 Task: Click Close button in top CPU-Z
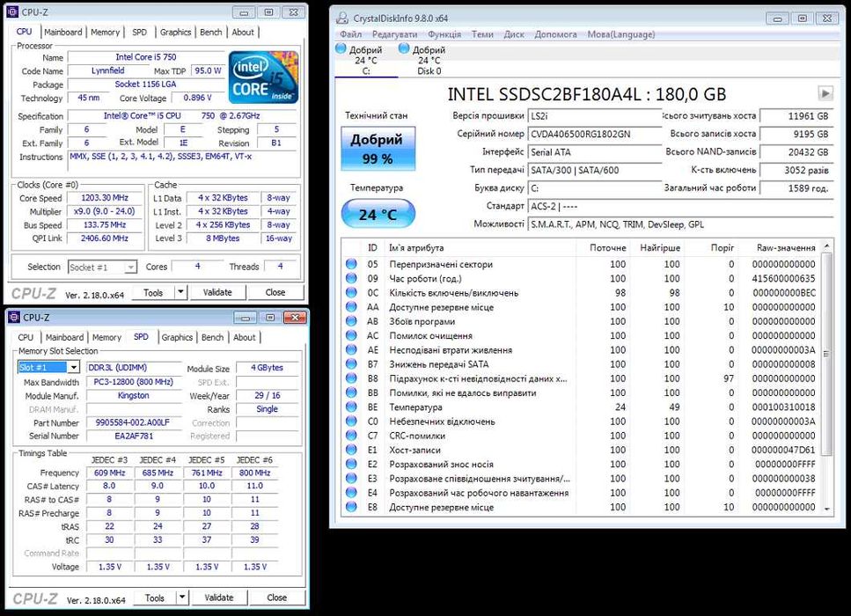click(275, 292)
